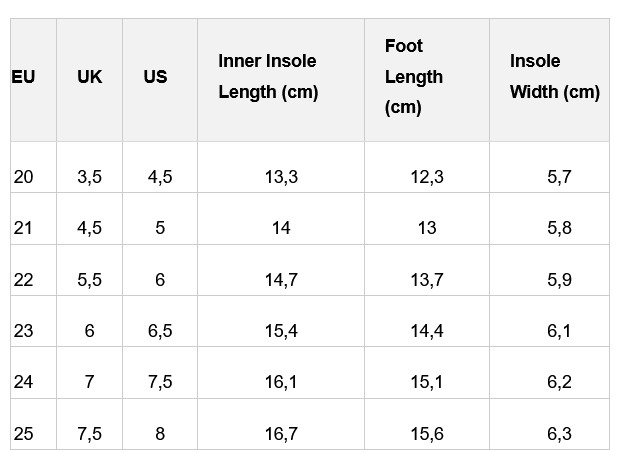Select insole width 5,8 cell

coord(559,228)
